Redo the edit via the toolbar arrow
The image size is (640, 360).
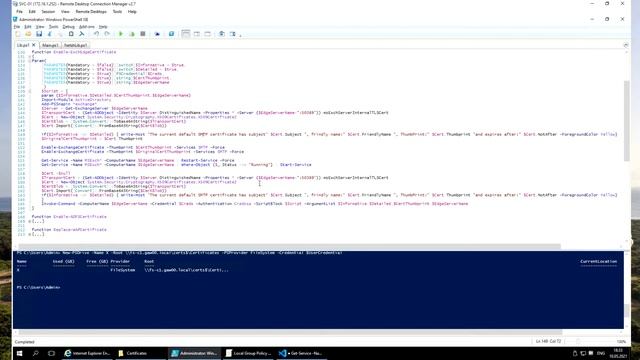click(107, 34)
